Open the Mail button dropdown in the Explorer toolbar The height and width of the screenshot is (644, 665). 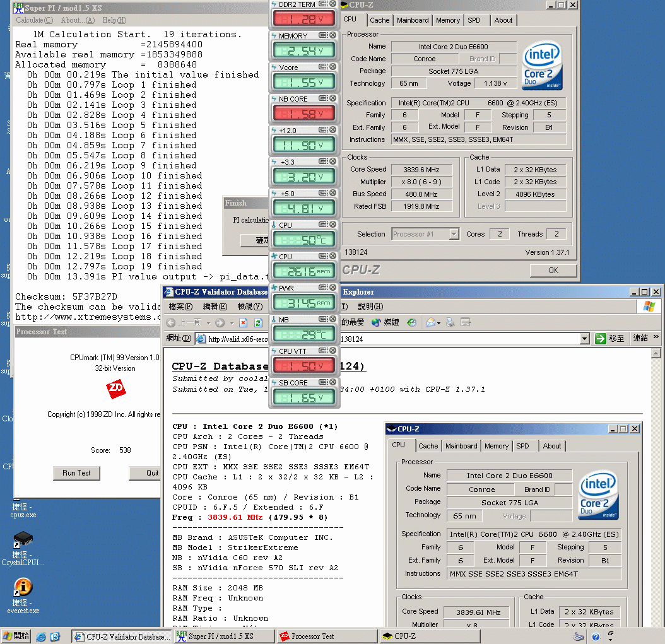[438, 323]
